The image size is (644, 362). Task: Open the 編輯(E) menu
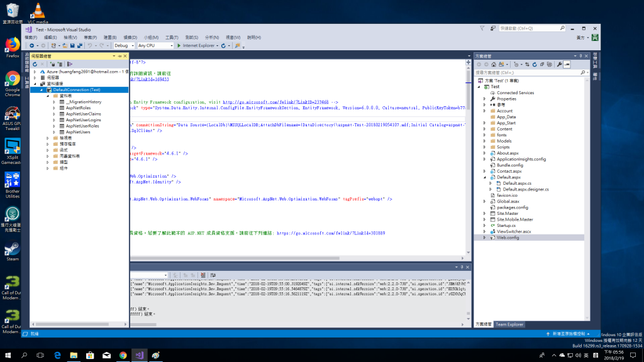[50, 37]
